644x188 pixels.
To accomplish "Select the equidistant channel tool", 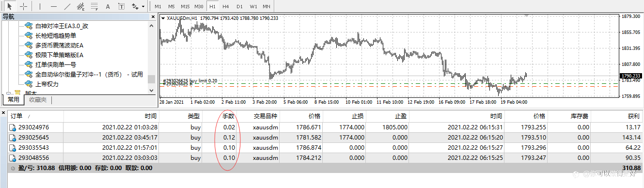I will pos(81,6).
